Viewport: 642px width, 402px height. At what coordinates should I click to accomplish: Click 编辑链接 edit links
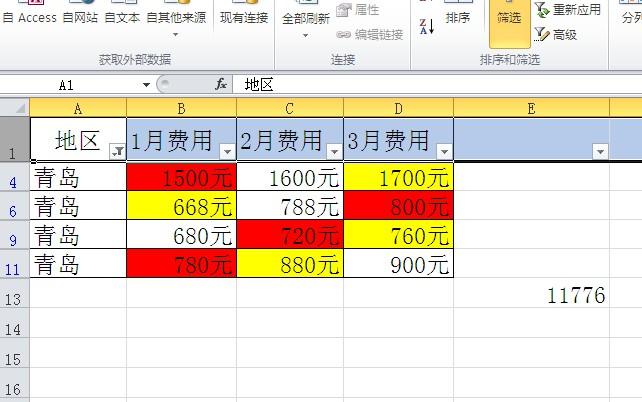pos(370,35)
